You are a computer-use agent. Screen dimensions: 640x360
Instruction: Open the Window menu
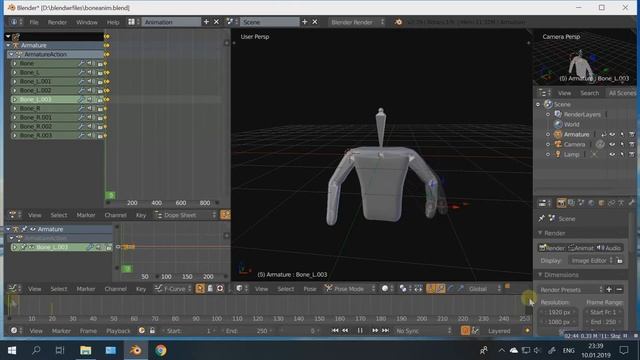[87, 22]
